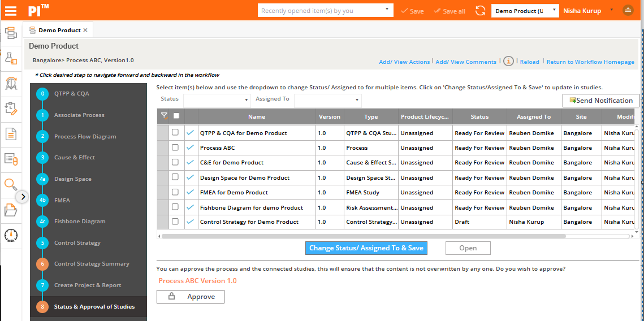The height and width of the screenshot is (321, 644).
Task: Go to the Associate Process step
Action: pyautogui.click(x=79, y=115)
